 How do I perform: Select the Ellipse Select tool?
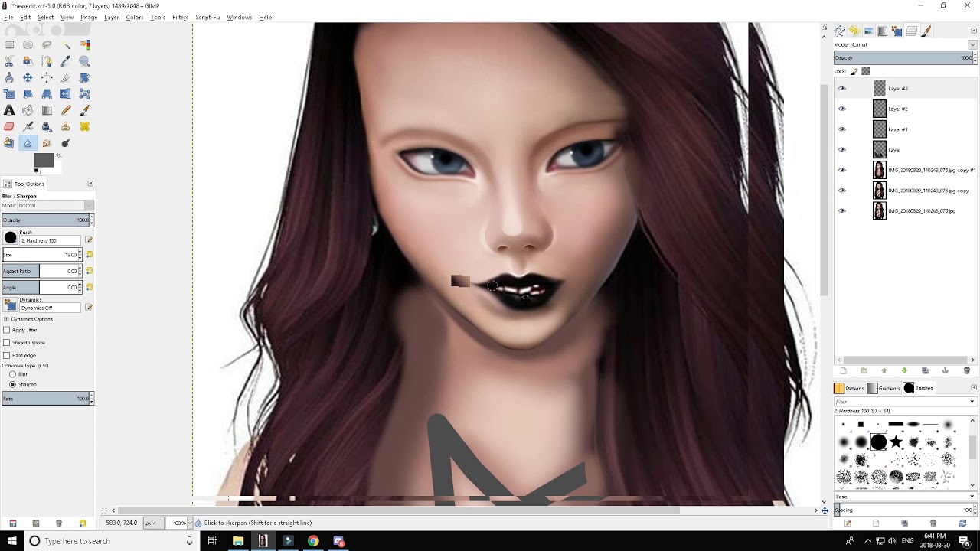tap(28, 44)
